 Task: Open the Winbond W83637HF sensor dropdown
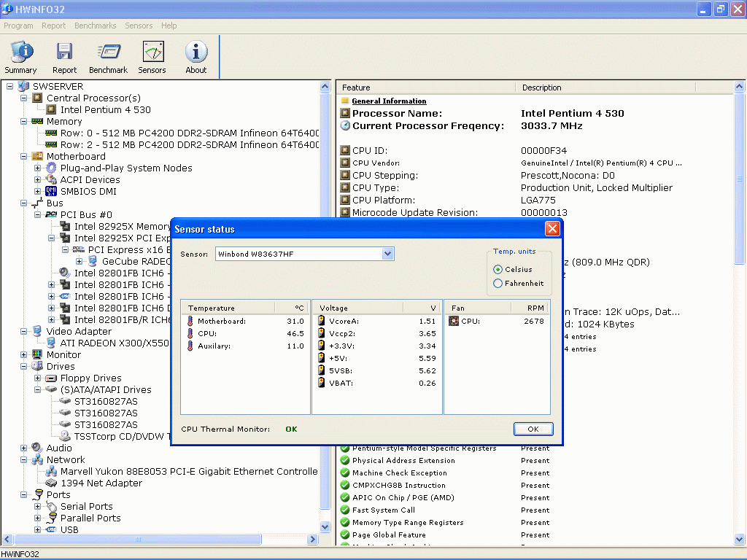[388, 254]
